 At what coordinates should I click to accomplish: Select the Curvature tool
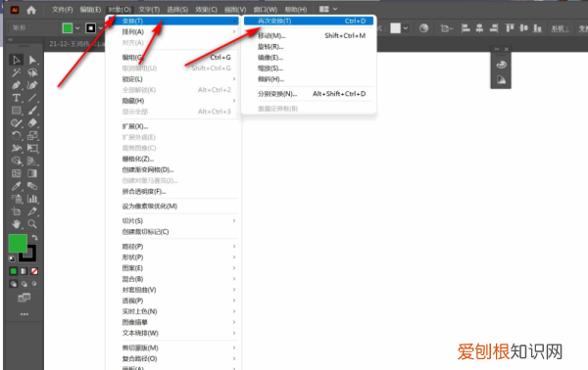click(32, 85)
